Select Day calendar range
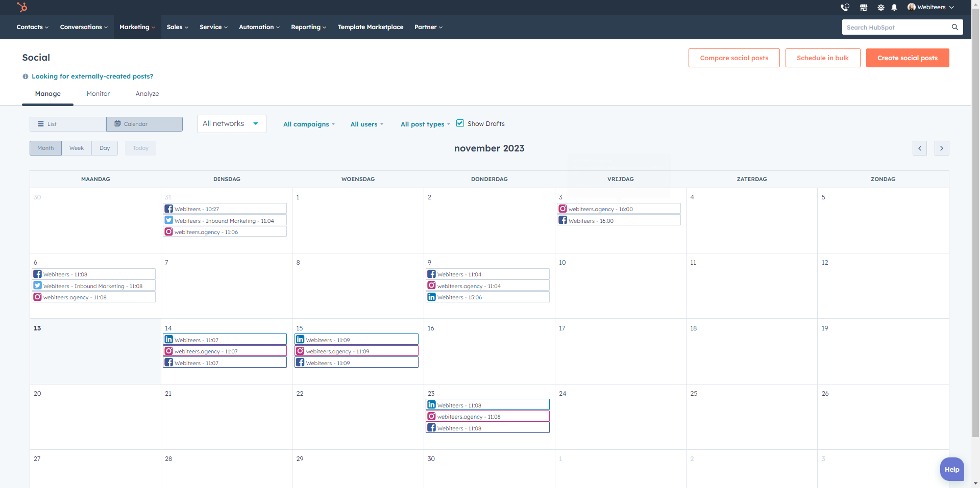980x488 pixels. (105, 148)
